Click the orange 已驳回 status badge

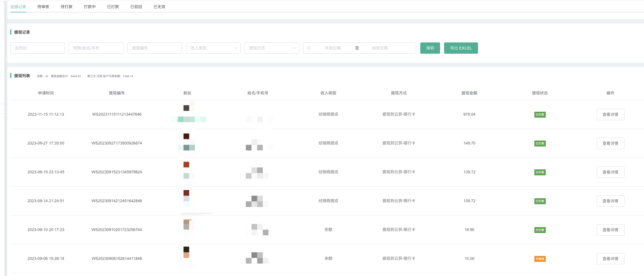[540, 259]
